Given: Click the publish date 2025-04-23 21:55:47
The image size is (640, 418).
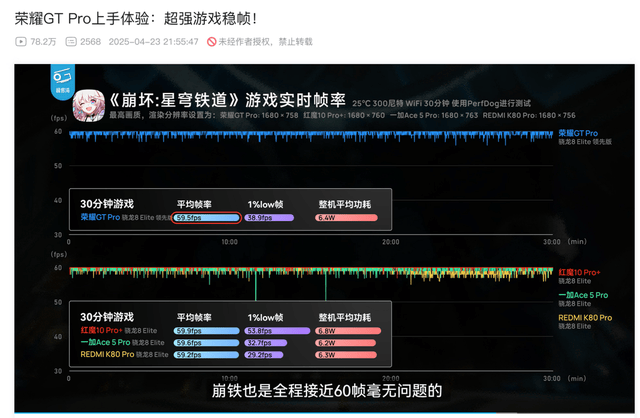Looking at the screenshot, I should click(x=153, y=42).
